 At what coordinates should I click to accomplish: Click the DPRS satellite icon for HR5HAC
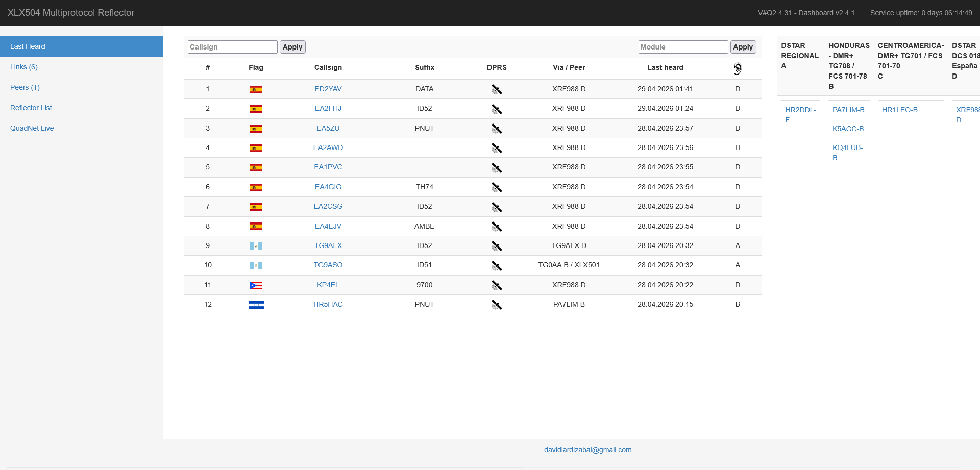(497, 305)
